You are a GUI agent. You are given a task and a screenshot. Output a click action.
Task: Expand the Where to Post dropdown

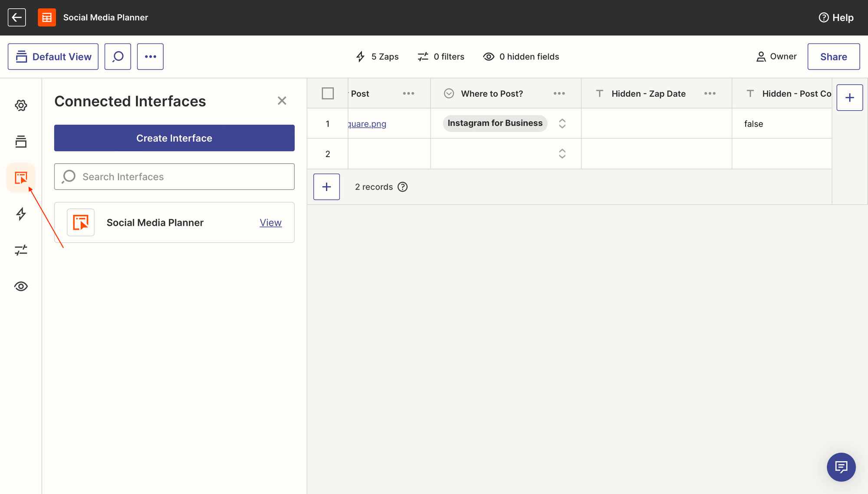point(562,123)
